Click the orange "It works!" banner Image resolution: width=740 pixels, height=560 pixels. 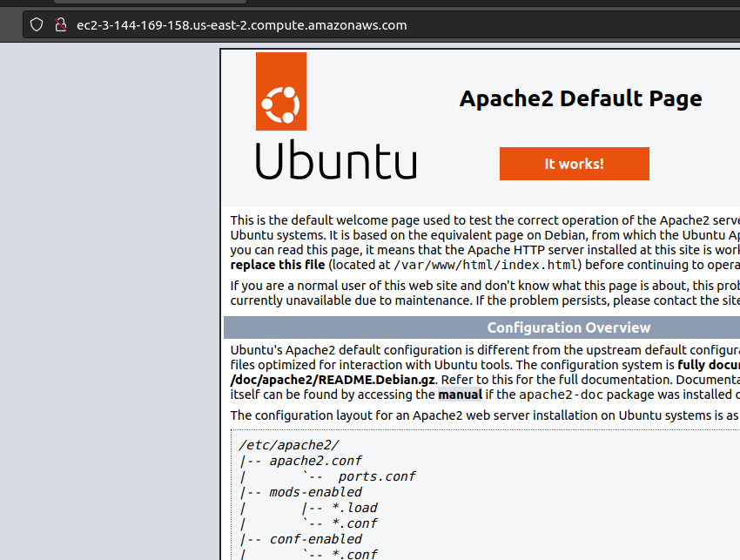(575, 164)
